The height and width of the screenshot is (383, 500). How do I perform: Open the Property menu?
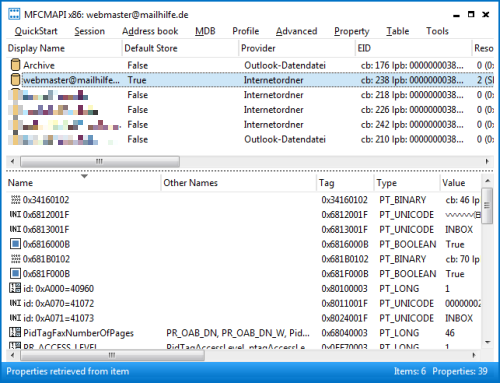pos(352,31)
